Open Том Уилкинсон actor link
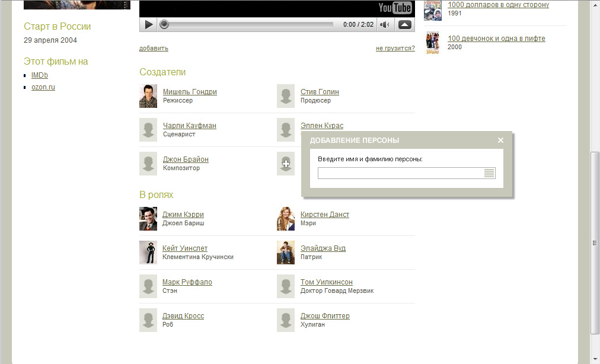Screen dimensions: 600x364 pyautogui.click(x=327, y=282)
